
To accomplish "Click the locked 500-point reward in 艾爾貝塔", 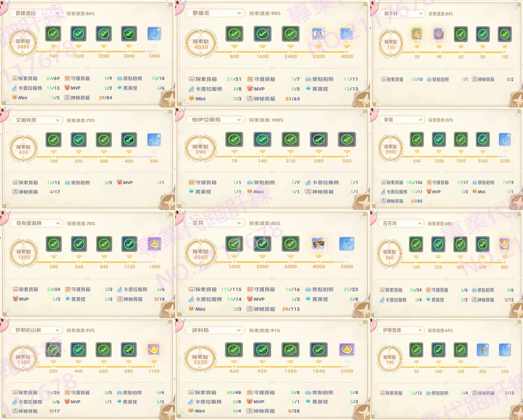I will [x=154, y=140].
